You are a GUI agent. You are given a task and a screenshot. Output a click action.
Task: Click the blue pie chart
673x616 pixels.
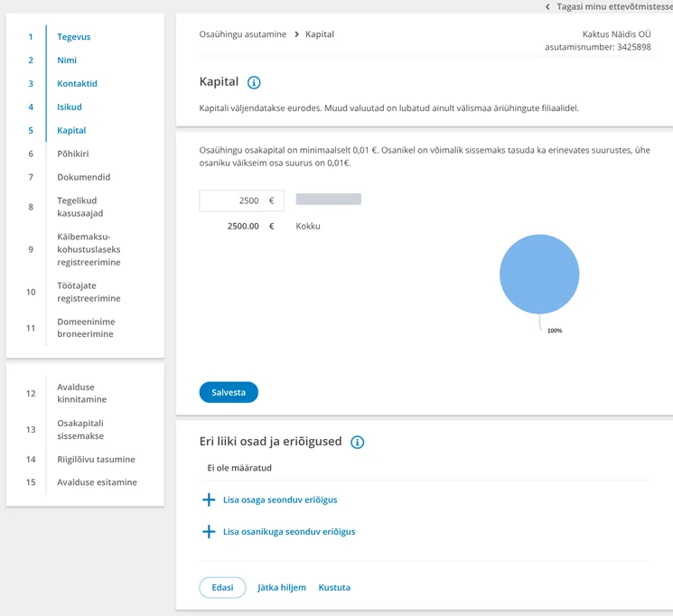pos(539,275)
